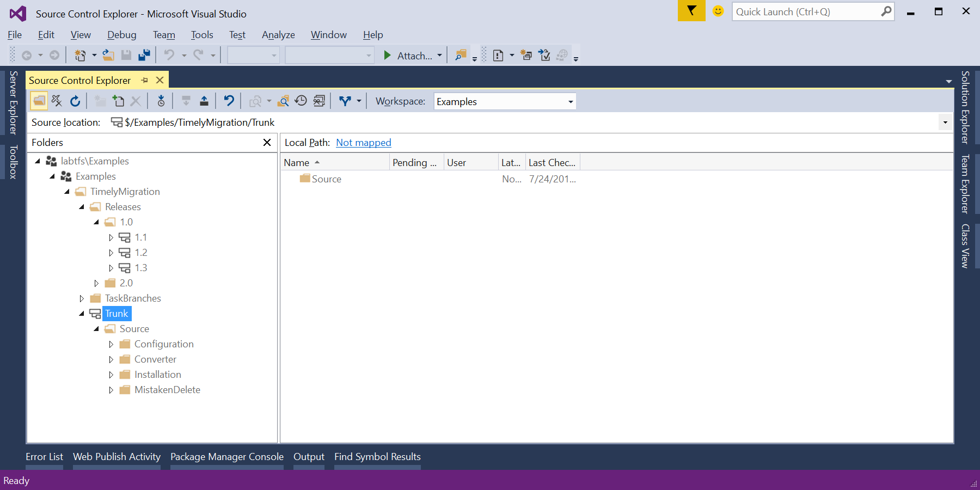Click the Last Check-in column header
The width and height of the screenshot is (980, 490).
click(553, 163)
